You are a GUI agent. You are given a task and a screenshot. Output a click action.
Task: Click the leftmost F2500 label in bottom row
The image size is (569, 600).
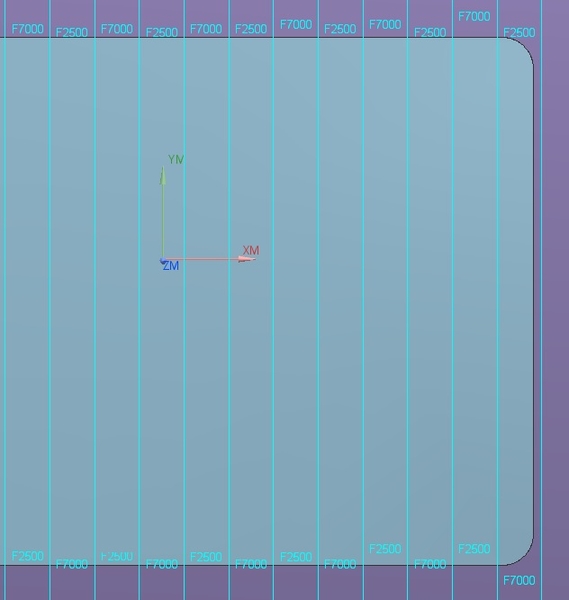point(28,556)
